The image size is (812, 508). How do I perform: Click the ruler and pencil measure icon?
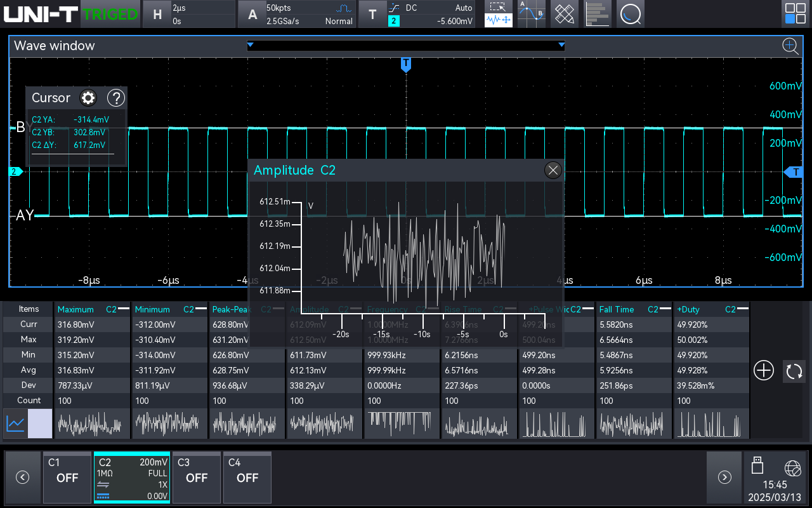tap(564, 13)
